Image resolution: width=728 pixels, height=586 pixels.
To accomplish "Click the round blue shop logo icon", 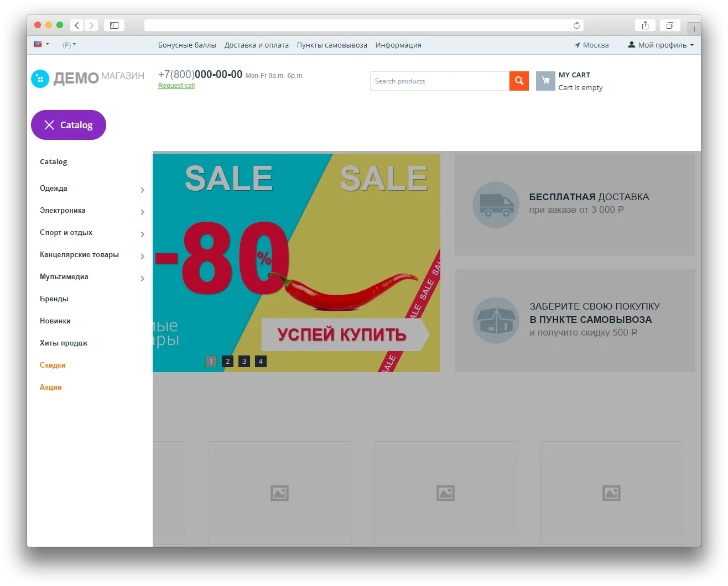I will coord(40,79).
